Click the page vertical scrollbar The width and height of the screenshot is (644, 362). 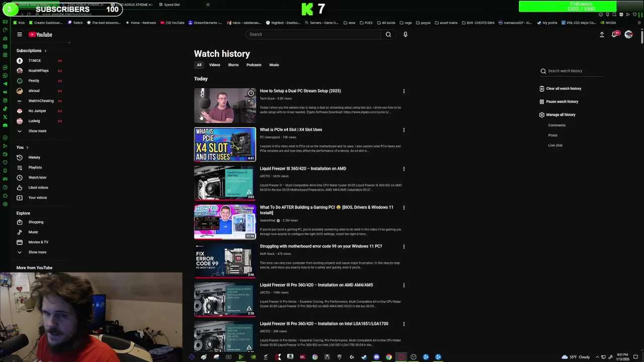tap(642, 37)
